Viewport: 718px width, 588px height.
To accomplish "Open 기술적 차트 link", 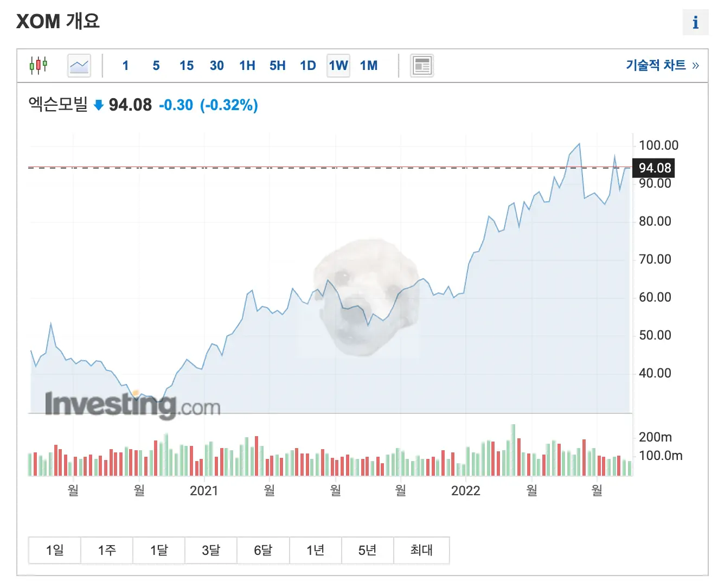I will pos(662,65).
